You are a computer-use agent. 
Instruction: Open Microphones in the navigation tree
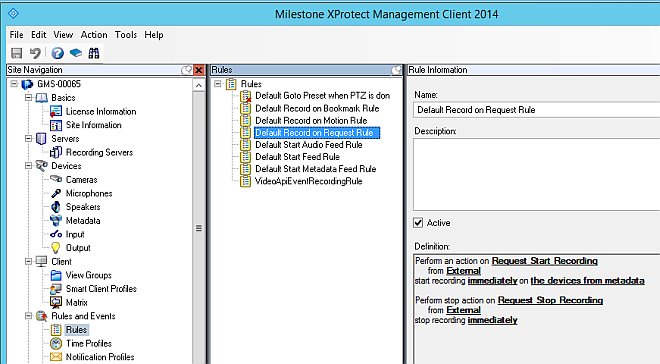click(89, 193)
